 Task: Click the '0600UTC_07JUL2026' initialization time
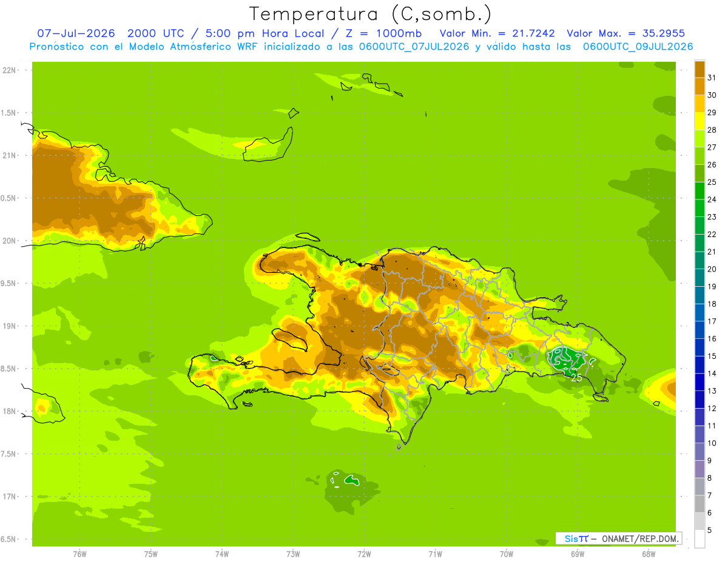(411, 47)
